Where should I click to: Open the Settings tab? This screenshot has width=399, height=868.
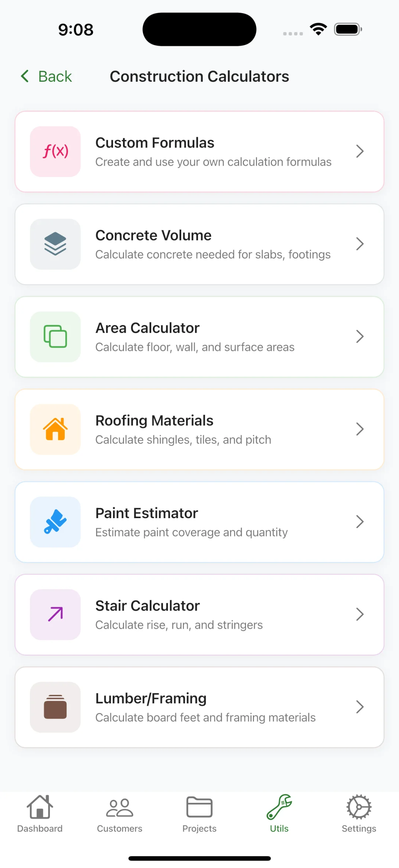[359, 814]
